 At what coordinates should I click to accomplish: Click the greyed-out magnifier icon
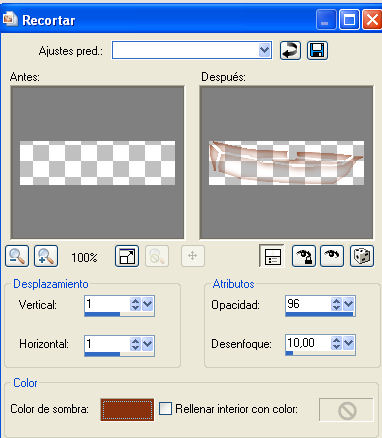point(157,256)
